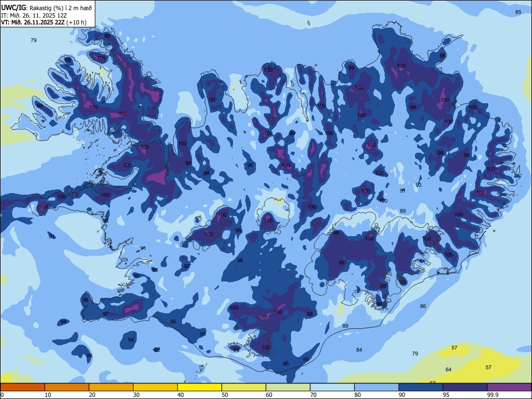Pick the purple legend swatch above 99.9
The image size is (532, 399).
point(509,387)
